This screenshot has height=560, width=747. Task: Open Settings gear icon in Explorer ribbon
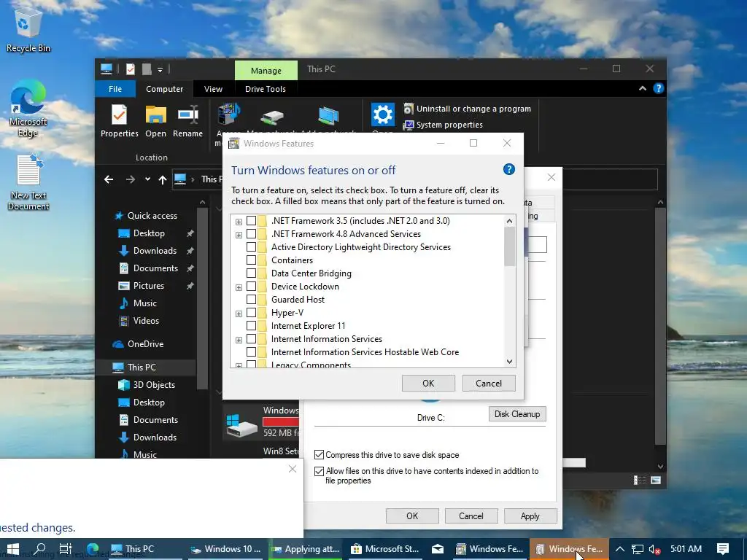click(x=382, y=114)
